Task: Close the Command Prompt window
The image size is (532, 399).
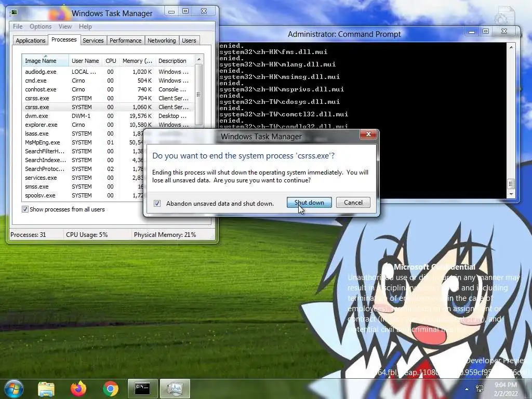Action: click(504, 32)
